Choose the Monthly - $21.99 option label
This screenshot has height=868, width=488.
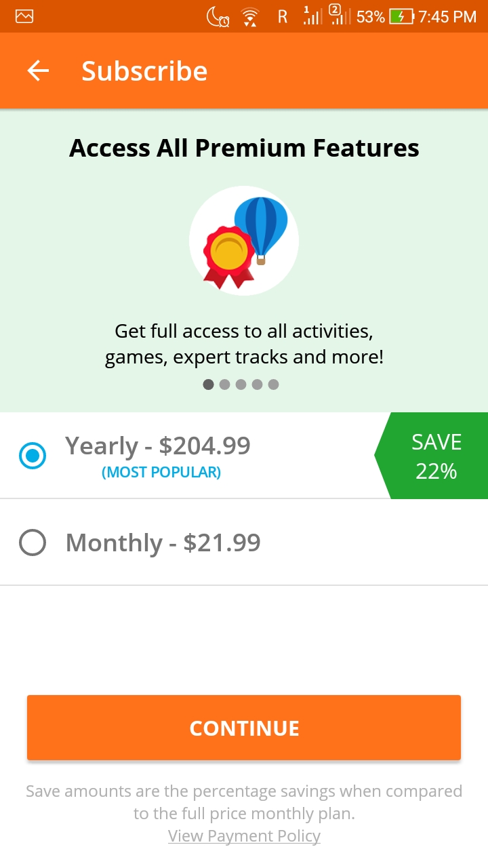[163, 542]
